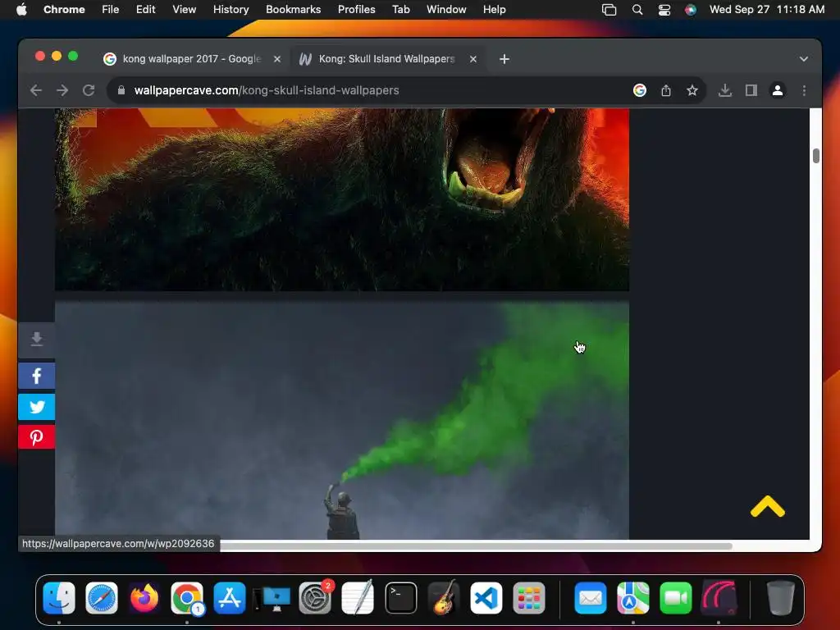Pin wallpaper on Pinterest

[36, 438]
